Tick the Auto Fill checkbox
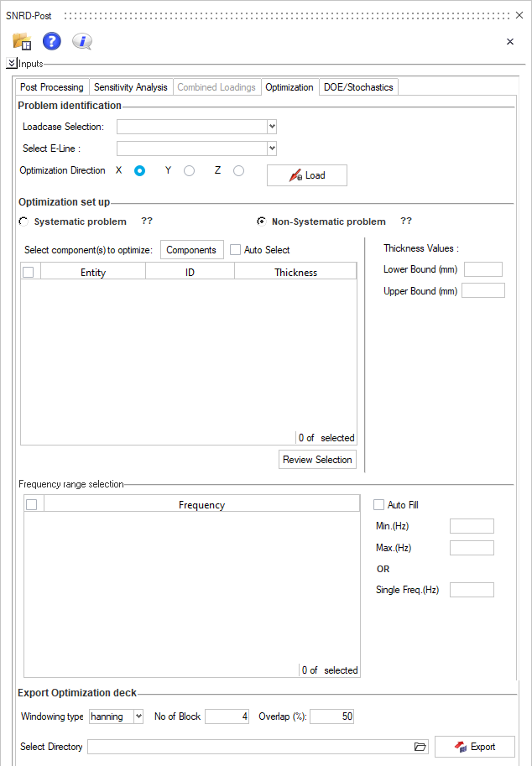The image size is (532, 766). click(x=378, y=505)
